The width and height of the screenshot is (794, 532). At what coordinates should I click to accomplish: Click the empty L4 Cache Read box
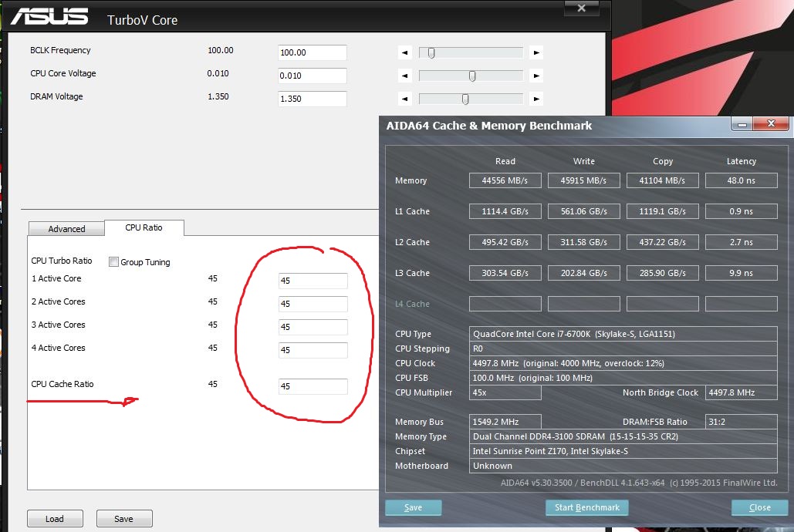505,305
